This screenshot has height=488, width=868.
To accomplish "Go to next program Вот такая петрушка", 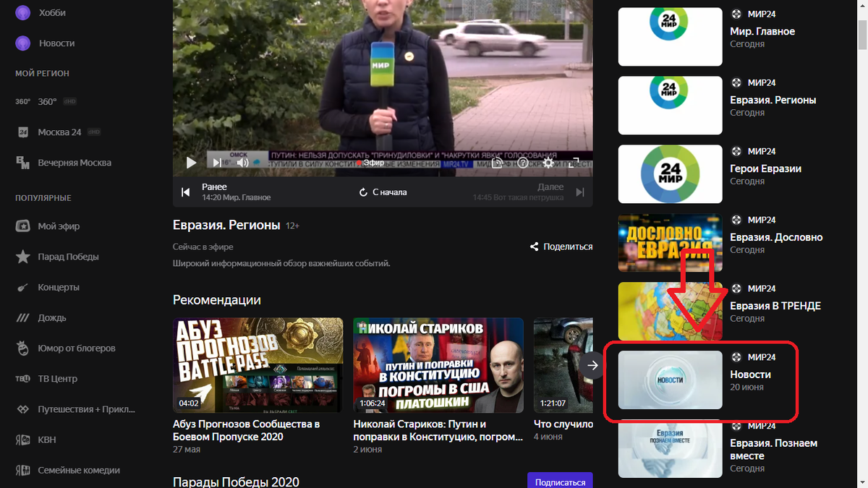I will pyautogui.click(x=528, y=192).
